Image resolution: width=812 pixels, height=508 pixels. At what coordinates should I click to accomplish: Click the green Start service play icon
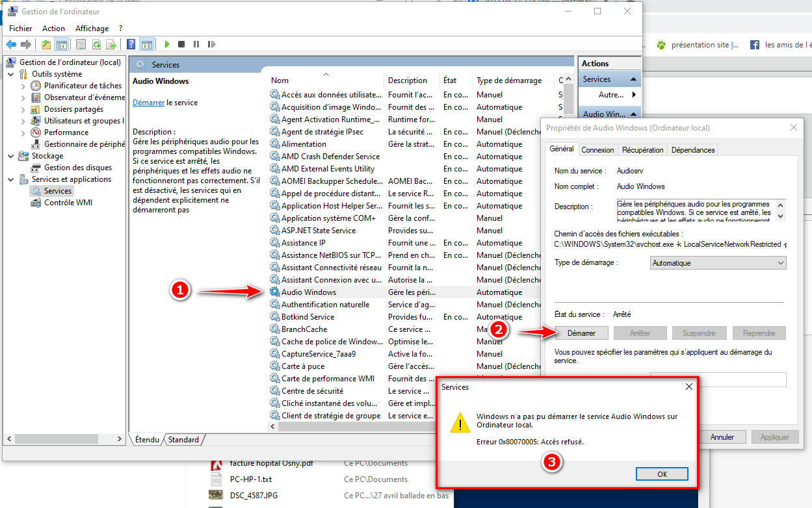[x=167, y=44]
